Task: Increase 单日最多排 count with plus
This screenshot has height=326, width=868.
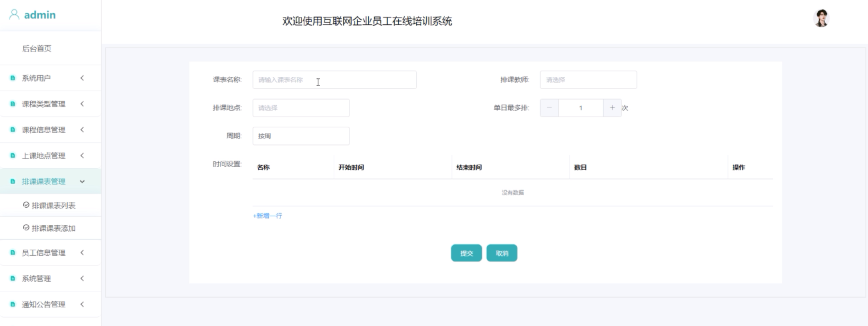Action: tap(612, 108)
